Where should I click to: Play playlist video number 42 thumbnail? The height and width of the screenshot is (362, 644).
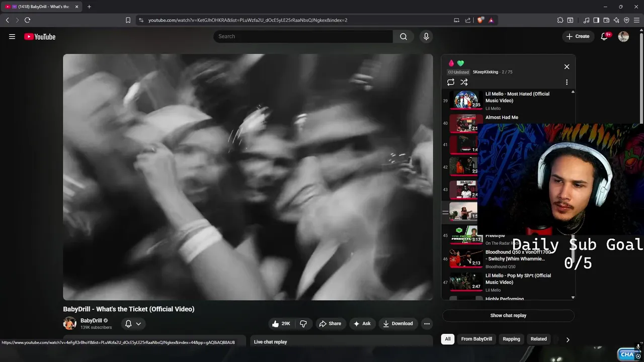pos(463,167)
